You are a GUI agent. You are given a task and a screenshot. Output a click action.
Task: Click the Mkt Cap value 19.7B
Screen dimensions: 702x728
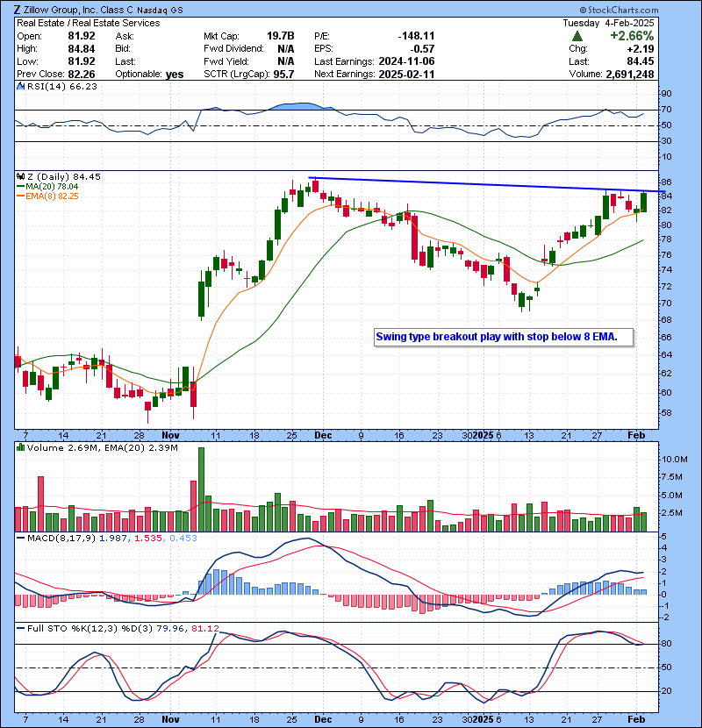tap(280, 36)
